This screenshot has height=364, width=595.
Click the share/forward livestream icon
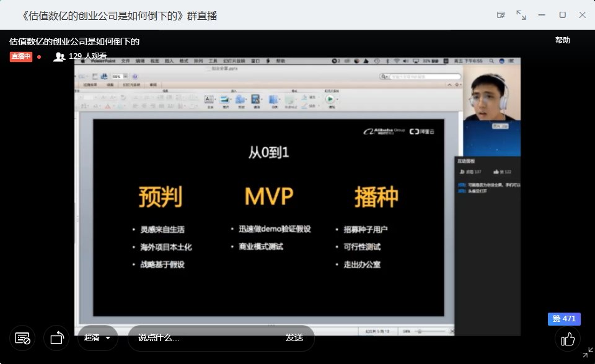point(56,338)
